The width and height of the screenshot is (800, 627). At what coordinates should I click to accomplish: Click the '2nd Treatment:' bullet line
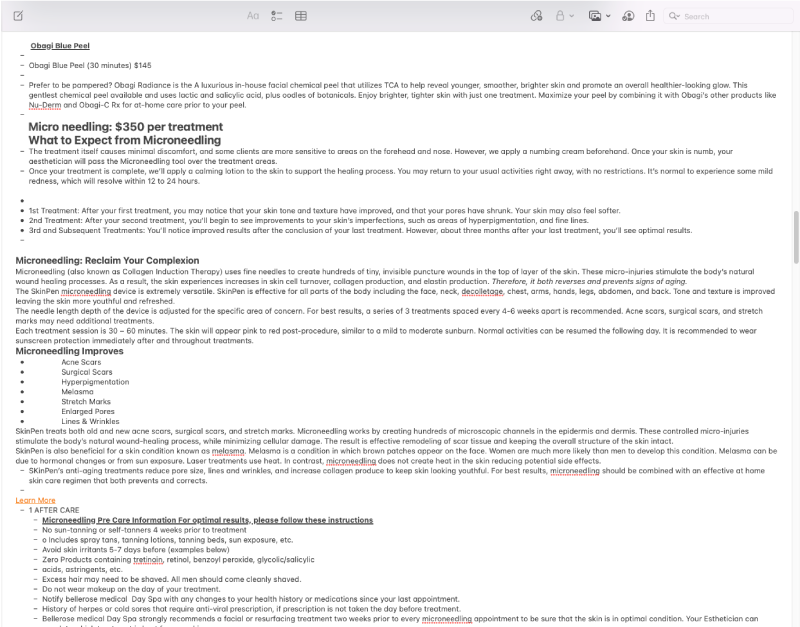click(309, 220)
